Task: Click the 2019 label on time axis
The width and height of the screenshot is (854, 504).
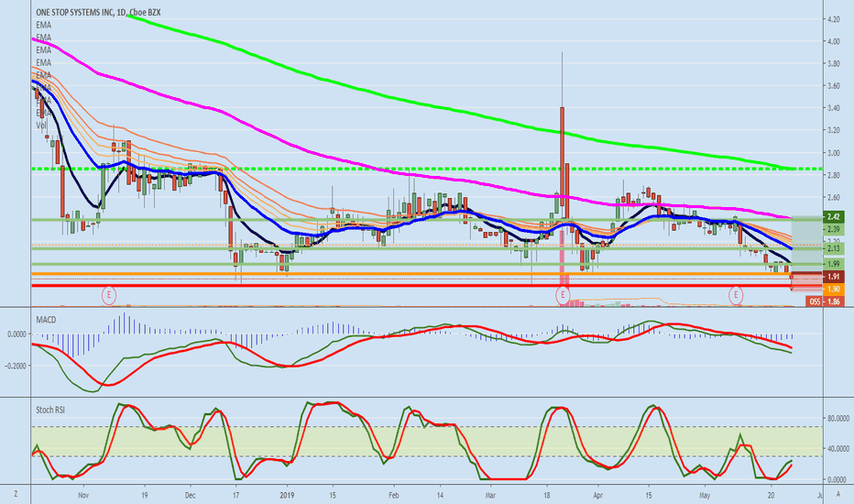Action: point(287,495)
